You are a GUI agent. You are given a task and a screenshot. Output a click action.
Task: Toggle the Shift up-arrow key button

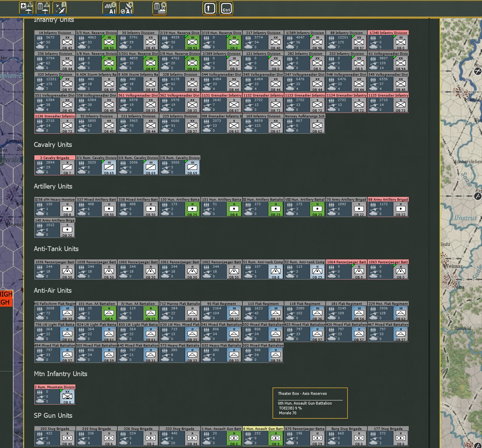pos(209,8)
